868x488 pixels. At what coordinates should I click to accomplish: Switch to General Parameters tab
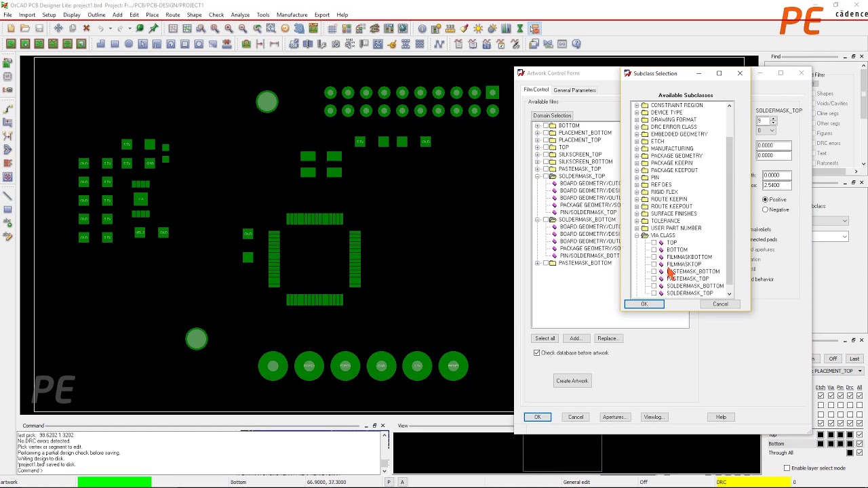tap(574, 90)
